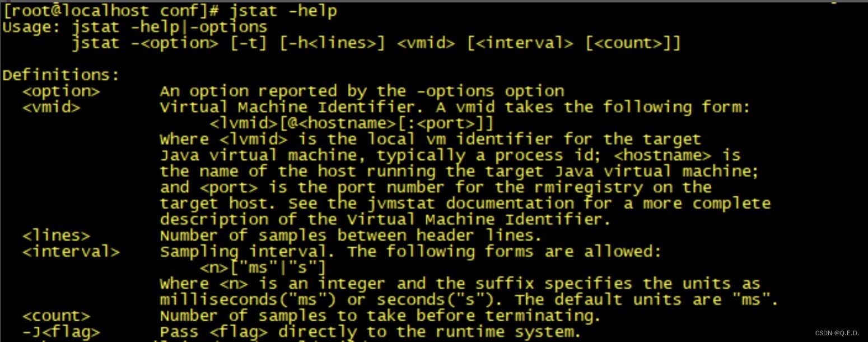Click the <lines> definition term
Screen dimensions: 868x342
coord(56,235)
